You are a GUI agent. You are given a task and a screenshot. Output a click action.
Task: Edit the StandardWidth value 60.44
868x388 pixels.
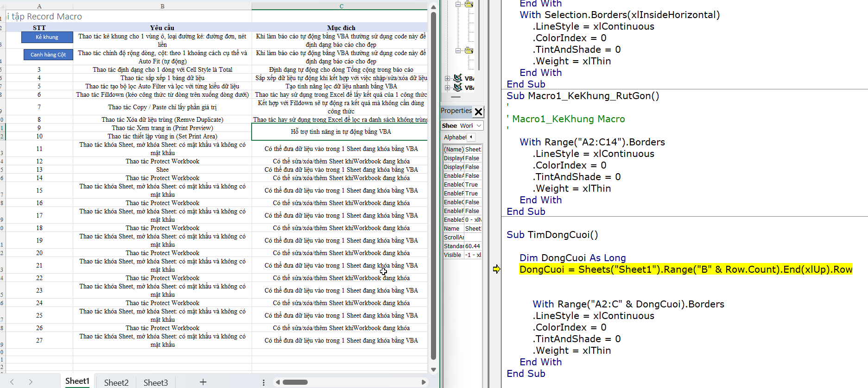pyautogui.click(x=473, y=246)
